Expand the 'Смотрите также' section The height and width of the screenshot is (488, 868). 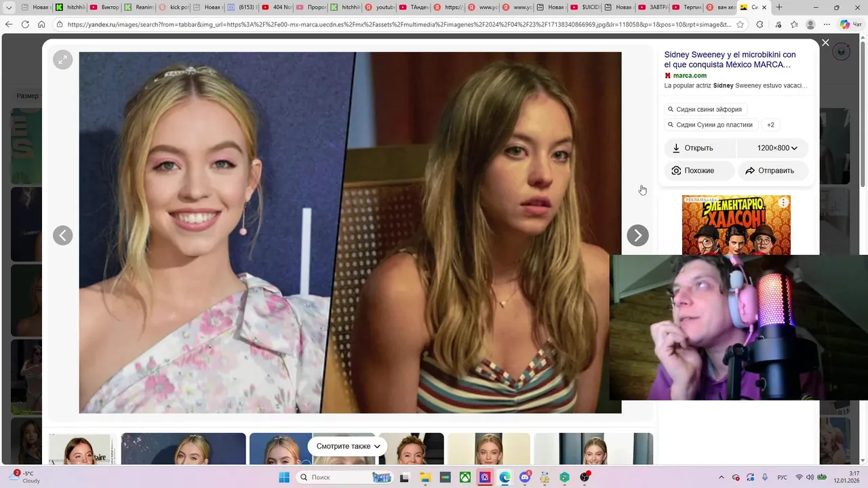coord(347,446)
